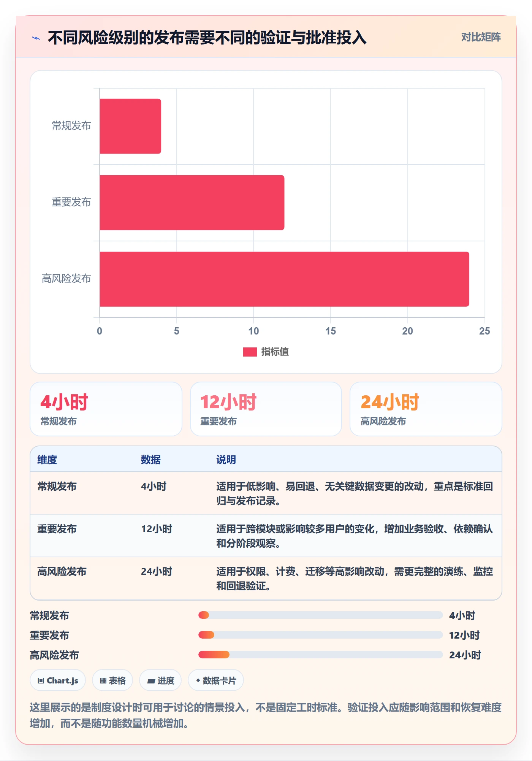Click the 高风险发布 bar in chart

click(284, 279)
